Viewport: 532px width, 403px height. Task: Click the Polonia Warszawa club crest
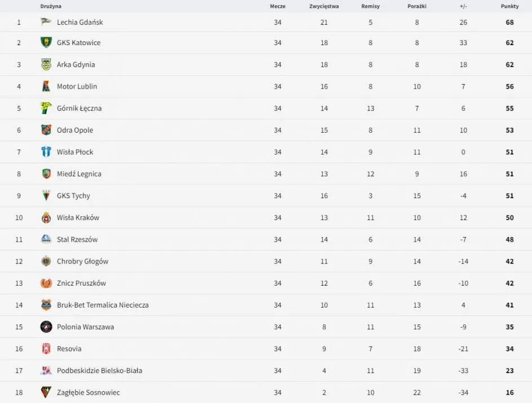46,327
